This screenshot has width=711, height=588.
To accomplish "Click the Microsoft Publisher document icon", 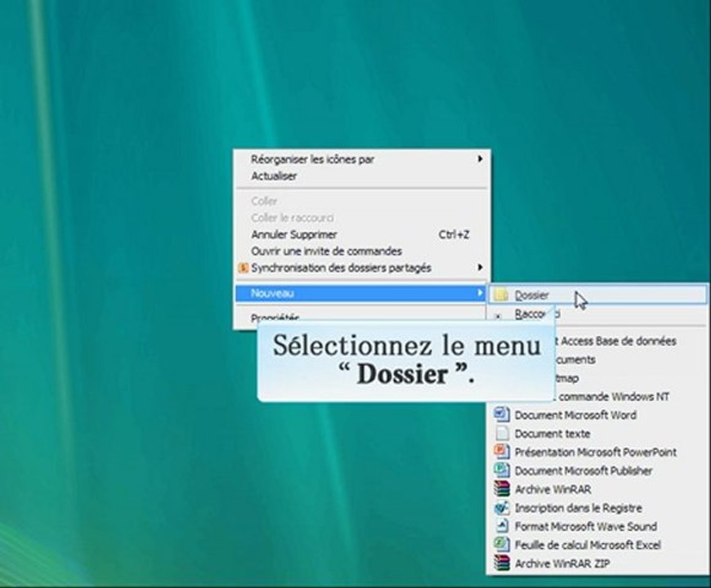I will (x=502, y=470).
